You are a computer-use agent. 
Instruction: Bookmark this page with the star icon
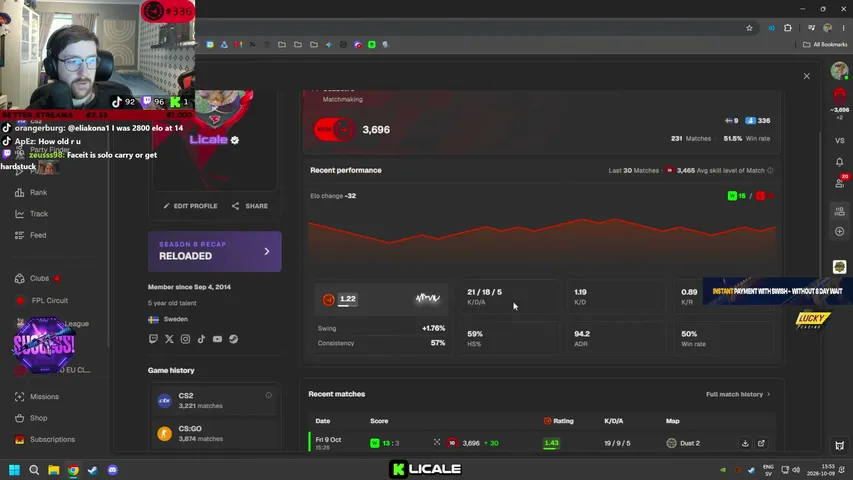tap(749, 28)
